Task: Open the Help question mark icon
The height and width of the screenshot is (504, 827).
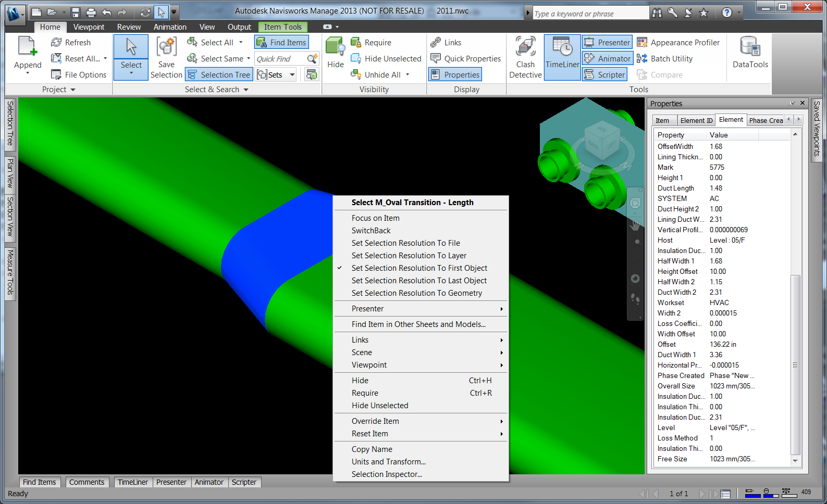Action: [727, 12]
